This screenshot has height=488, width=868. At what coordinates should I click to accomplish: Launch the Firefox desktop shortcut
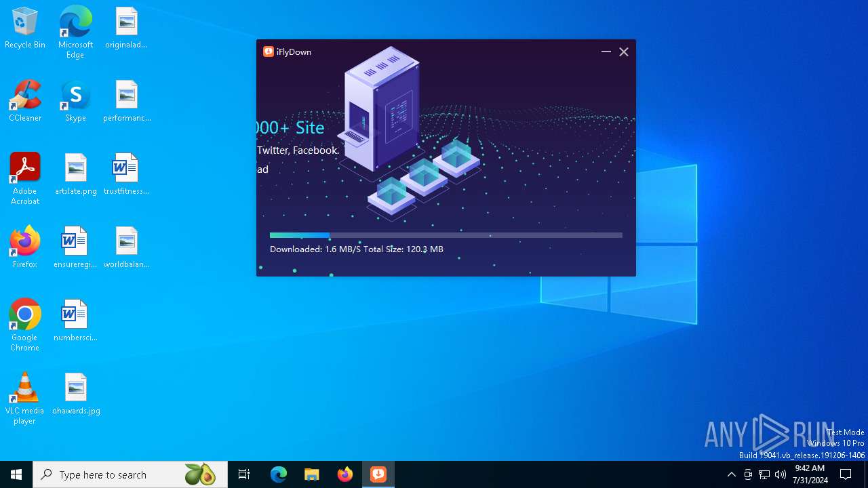pos(25,247)
